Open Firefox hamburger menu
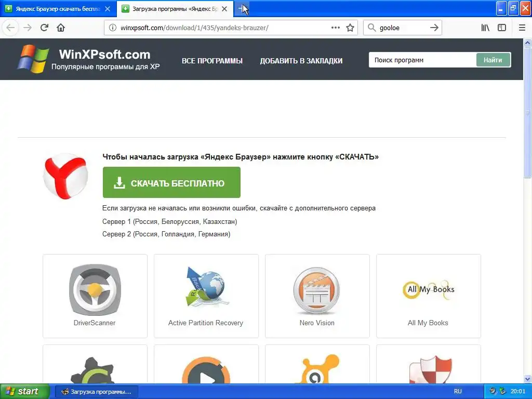 click(x=522, y=28)
